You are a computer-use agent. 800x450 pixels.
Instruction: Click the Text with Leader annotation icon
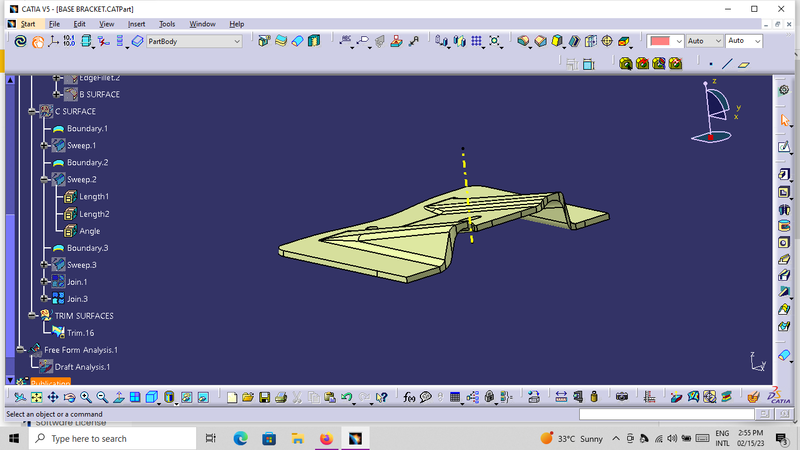(345, 41)
